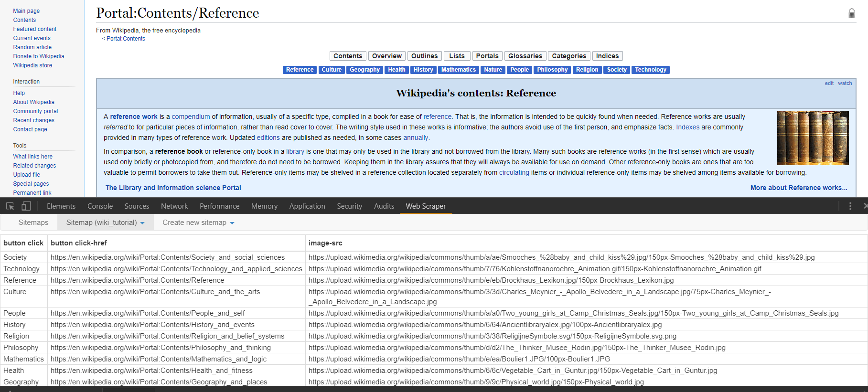
Task: Switch to the Network panel
Action: [174, 206]
